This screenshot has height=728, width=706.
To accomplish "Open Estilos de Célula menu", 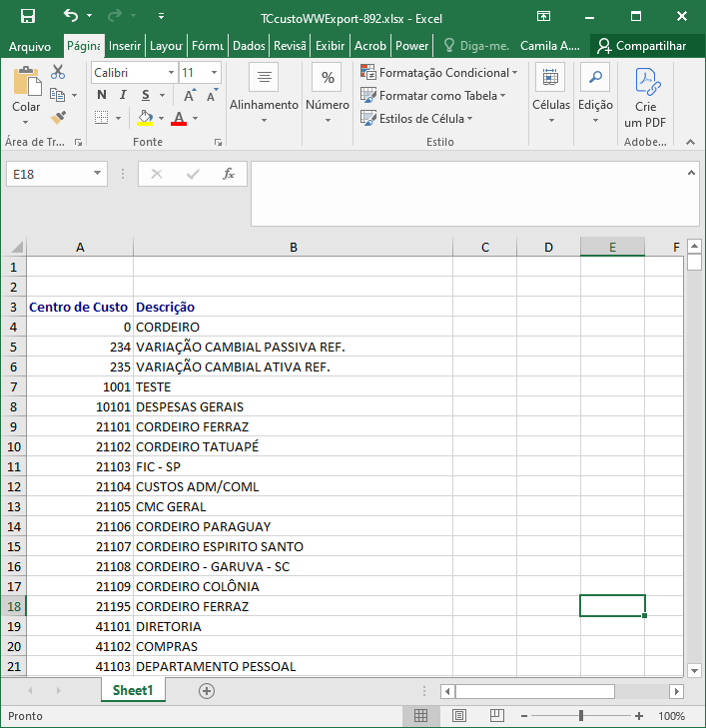I will [x=416, y=118].
